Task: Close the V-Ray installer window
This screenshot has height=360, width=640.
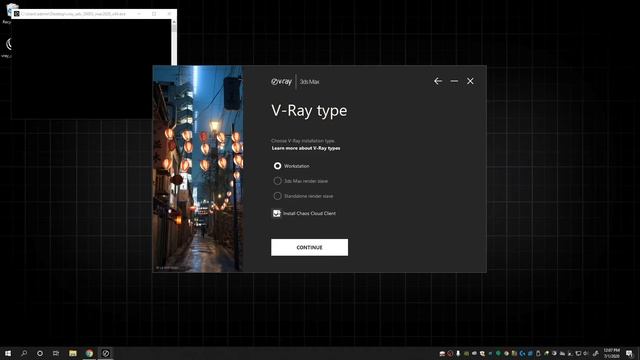Action: point(470,81)
